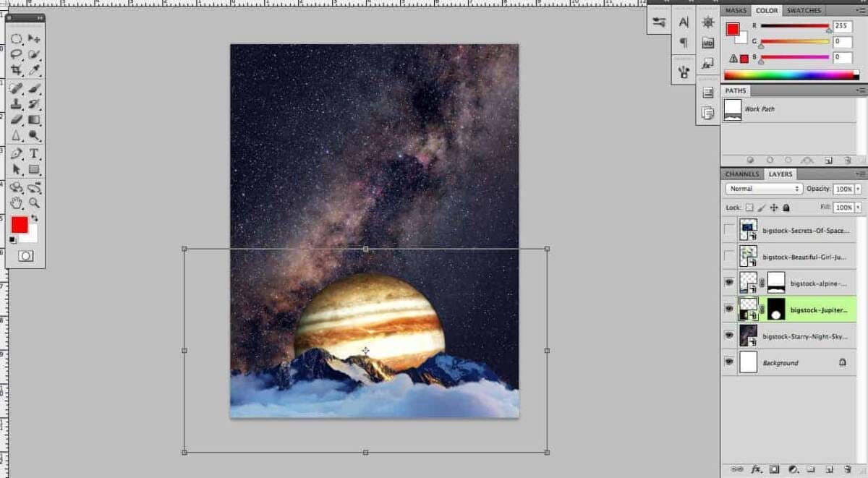Enable Lock transparent pixels
868x478 pixels.
(749, 207)
